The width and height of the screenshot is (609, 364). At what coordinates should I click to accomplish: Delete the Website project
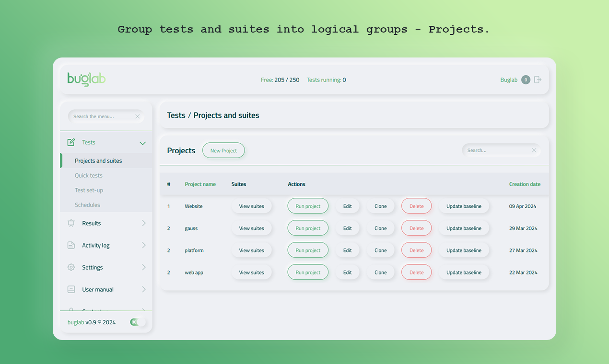(x=416, y=206)
